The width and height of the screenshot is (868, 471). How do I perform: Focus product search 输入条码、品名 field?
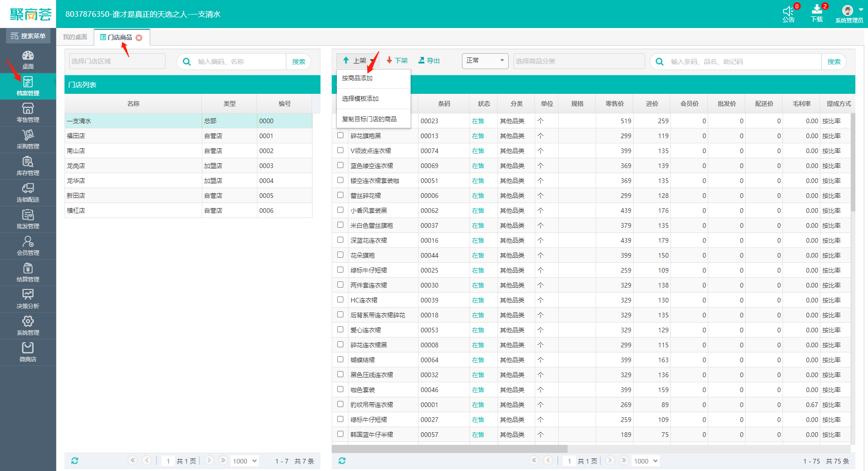click(x=745, y=62)
